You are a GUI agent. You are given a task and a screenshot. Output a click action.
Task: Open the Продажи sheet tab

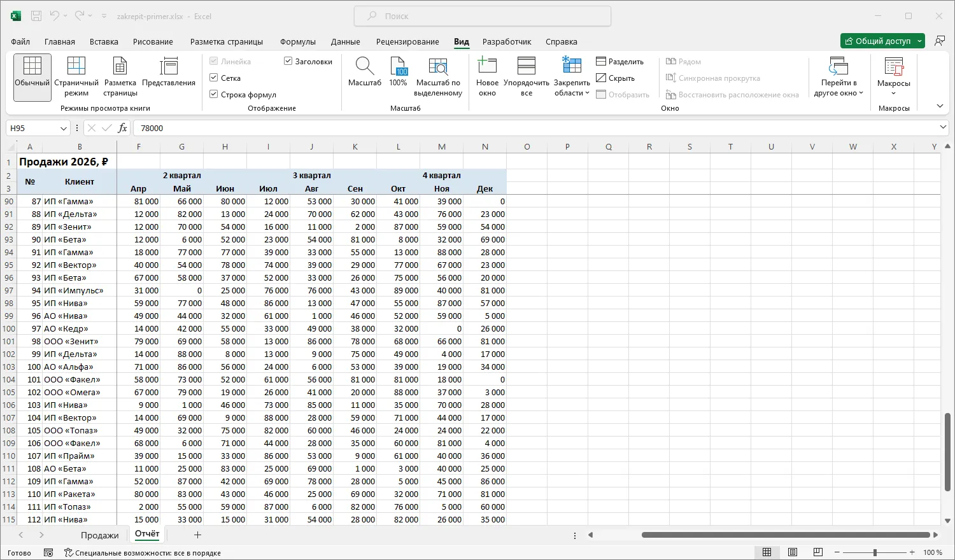[100, 535]
